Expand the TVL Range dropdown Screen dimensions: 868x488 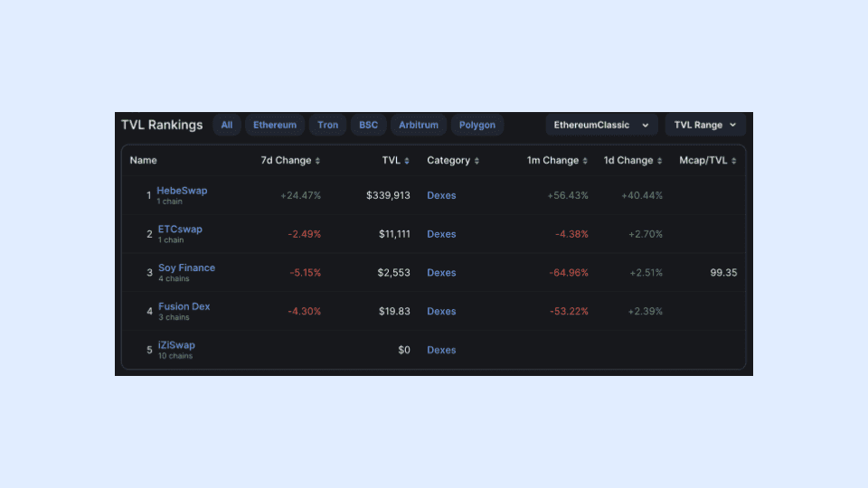tap(705, 125)
